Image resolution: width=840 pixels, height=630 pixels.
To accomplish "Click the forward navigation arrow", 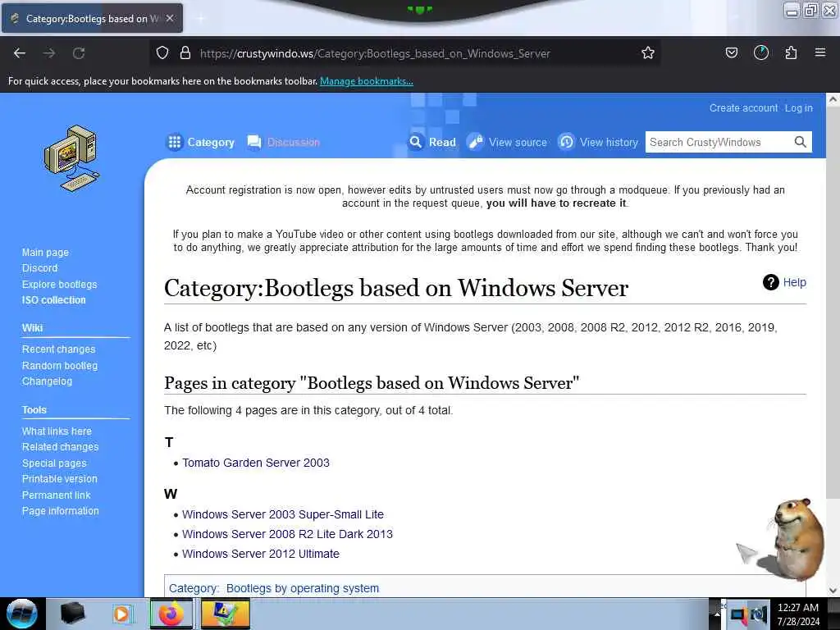I will tap(49, 53).
